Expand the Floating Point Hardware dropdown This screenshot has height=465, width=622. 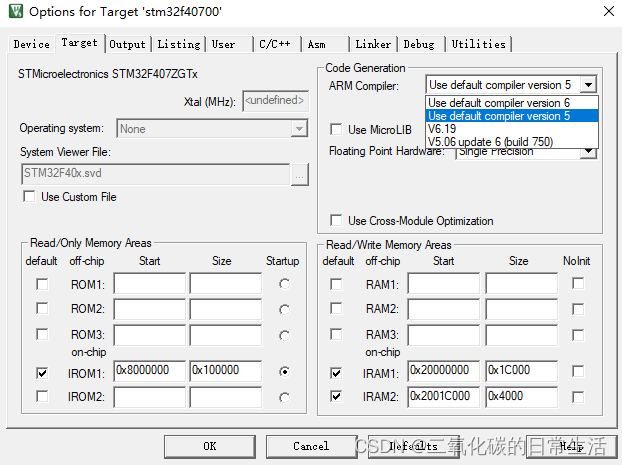pyautogui.click(x=589, y=151)
